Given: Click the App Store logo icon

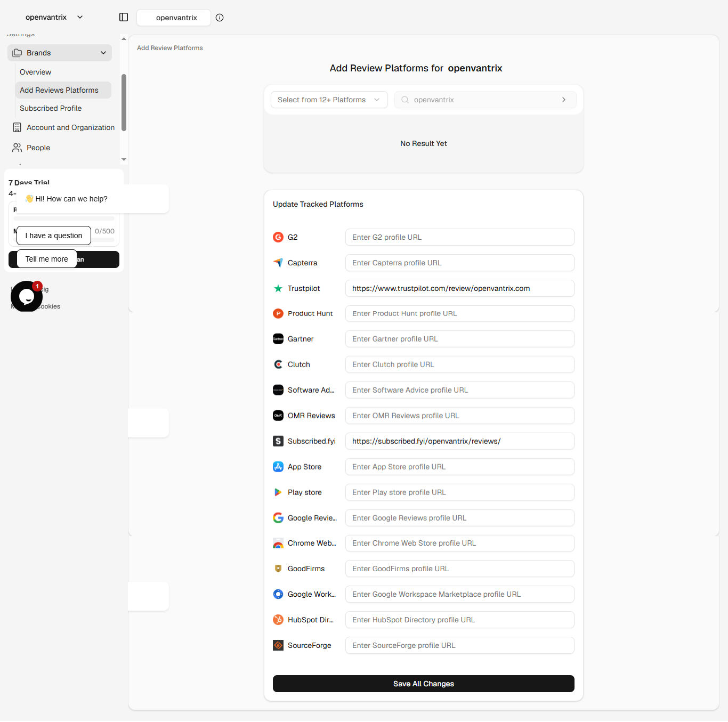Looking at the screenshot, I should click(278, 467).
